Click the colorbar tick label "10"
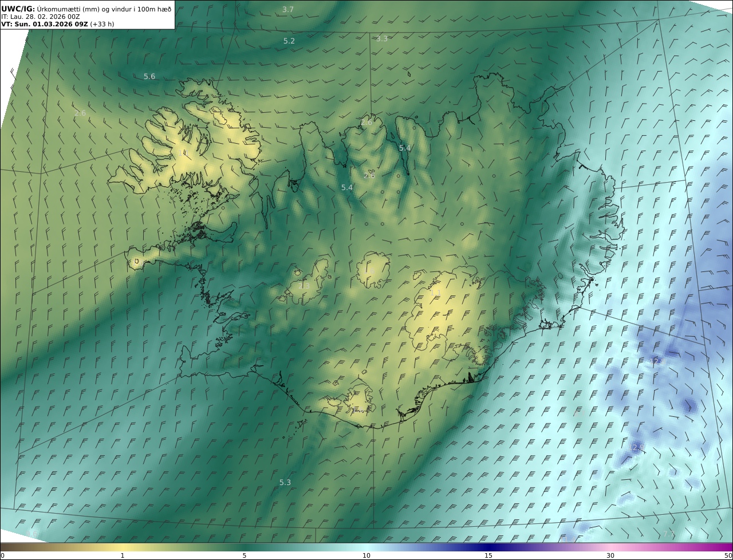 click(x=366, y=555)
